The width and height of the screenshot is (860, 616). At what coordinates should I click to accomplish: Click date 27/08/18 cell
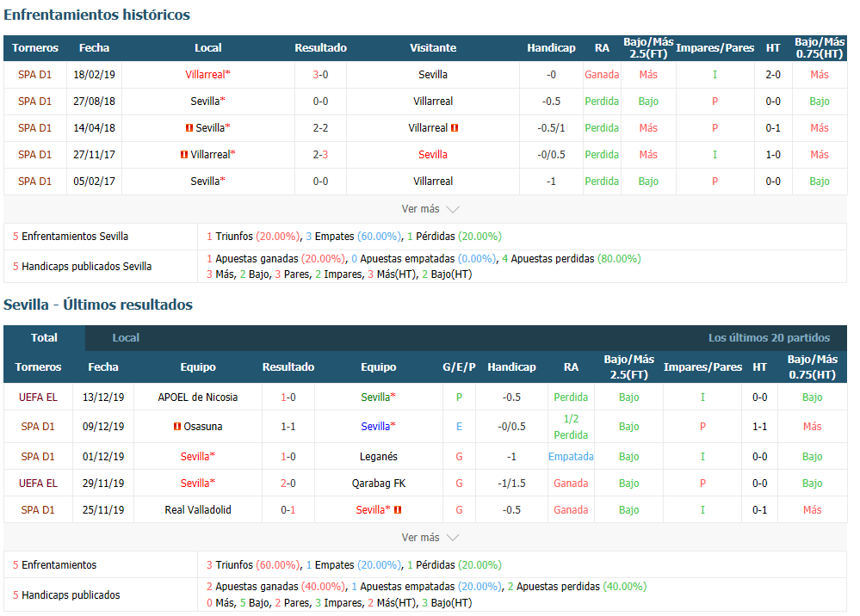pyautogui.click(x=95, y=102)
